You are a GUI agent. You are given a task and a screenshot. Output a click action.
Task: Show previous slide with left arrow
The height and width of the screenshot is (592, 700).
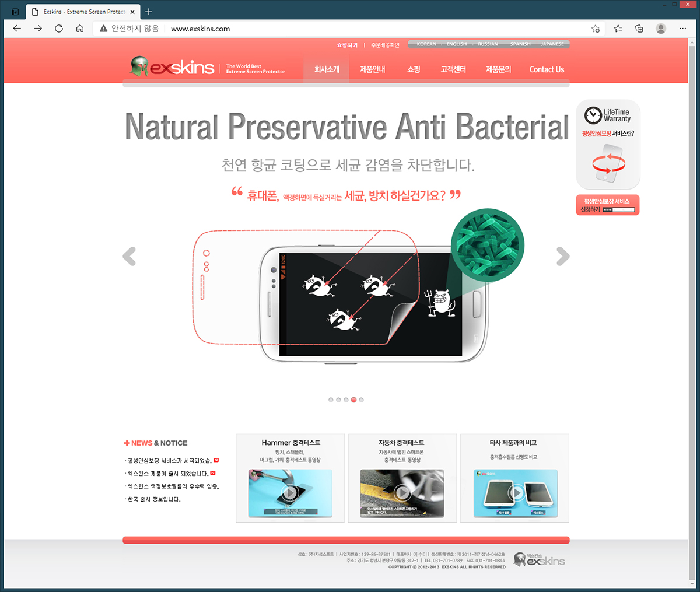(x=129, y=256)
